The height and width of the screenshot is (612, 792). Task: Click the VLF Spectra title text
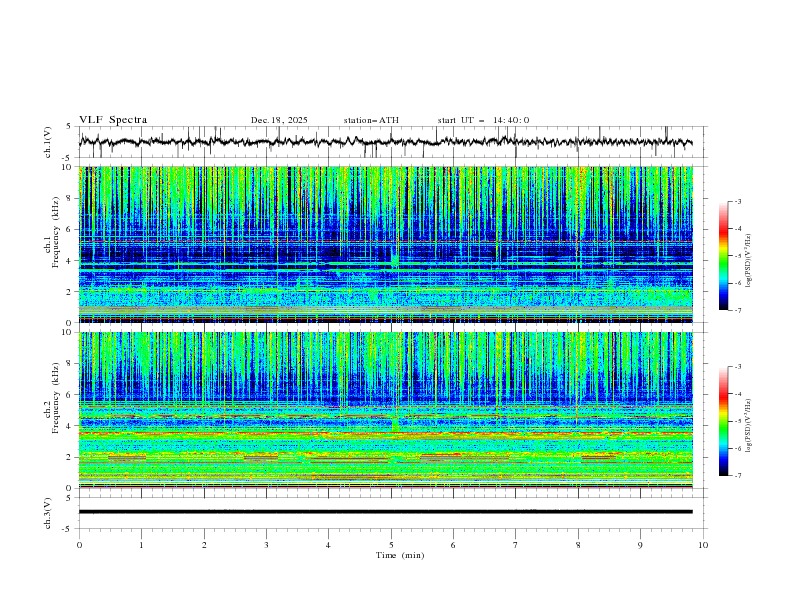(x=113, y=120)
